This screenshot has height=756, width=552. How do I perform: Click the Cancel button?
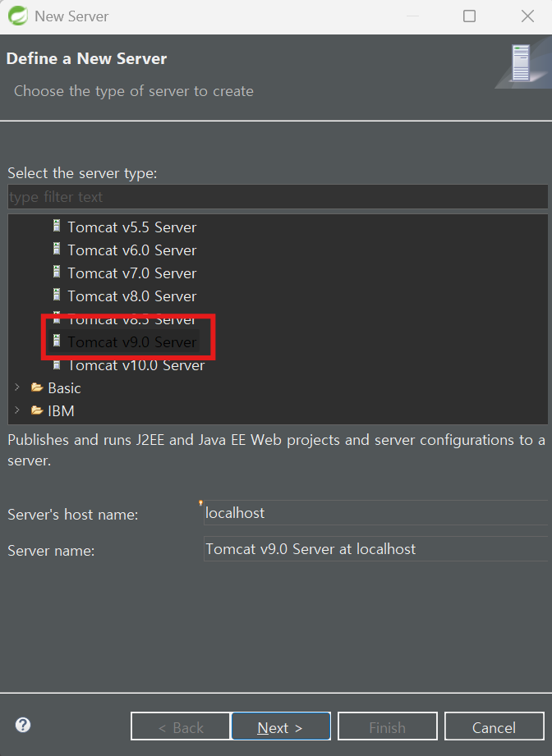pyautogui.click(x=494, y=726)
